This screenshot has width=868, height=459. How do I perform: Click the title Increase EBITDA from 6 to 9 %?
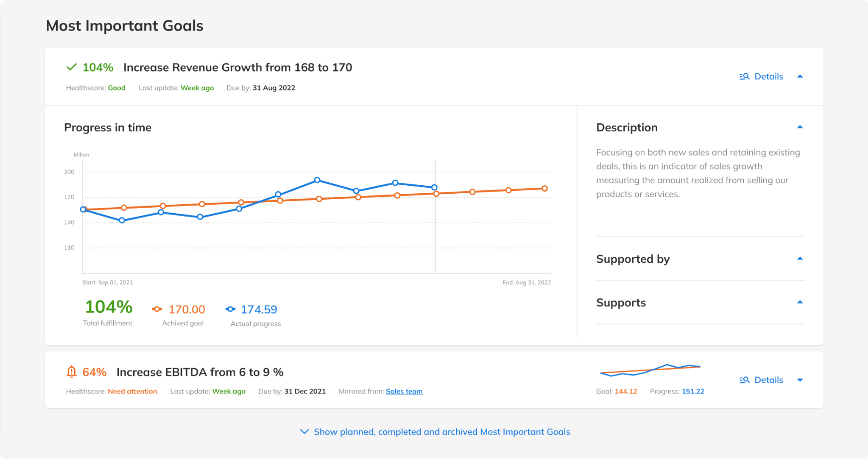200,372
